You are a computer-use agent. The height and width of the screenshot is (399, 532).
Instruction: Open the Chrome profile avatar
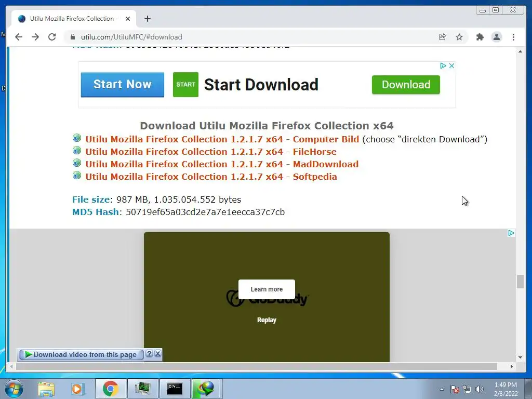coord(496,37)
